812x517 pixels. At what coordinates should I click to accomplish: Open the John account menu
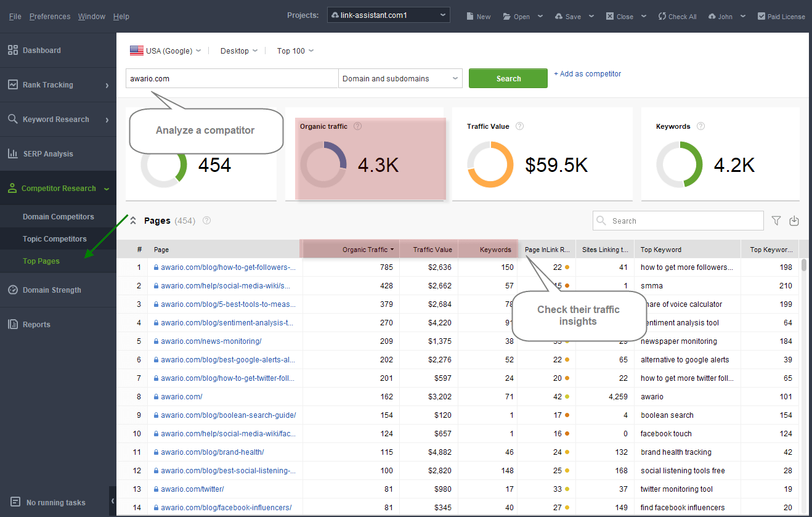click(727, 17)
